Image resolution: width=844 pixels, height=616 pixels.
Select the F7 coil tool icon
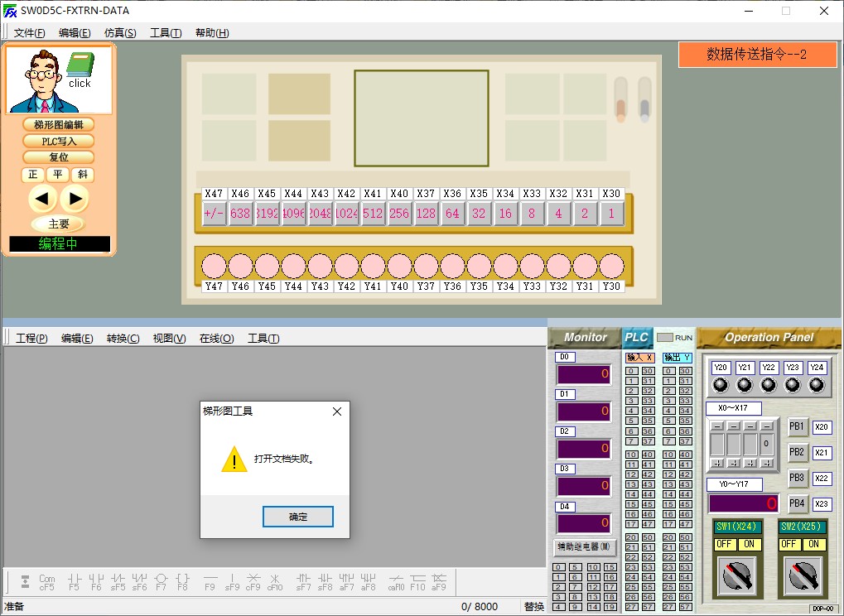tap(161, 581)
